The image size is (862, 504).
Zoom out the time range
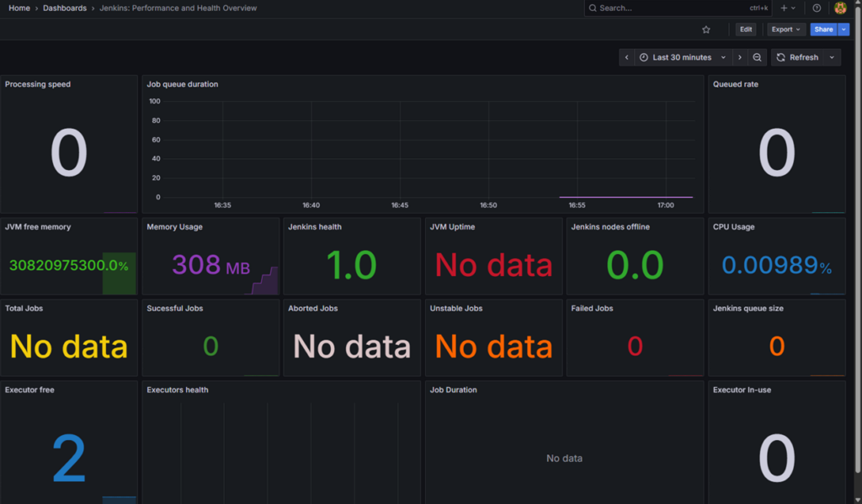758,57
